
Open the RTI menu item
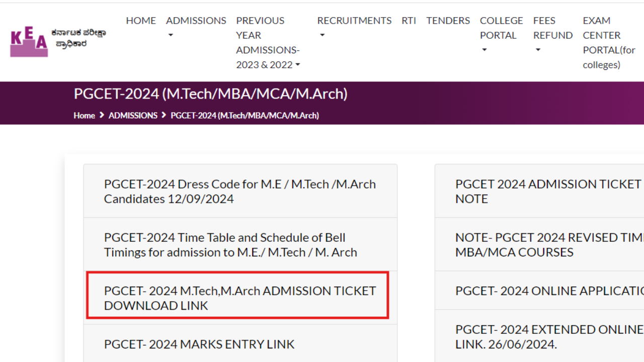409,21
